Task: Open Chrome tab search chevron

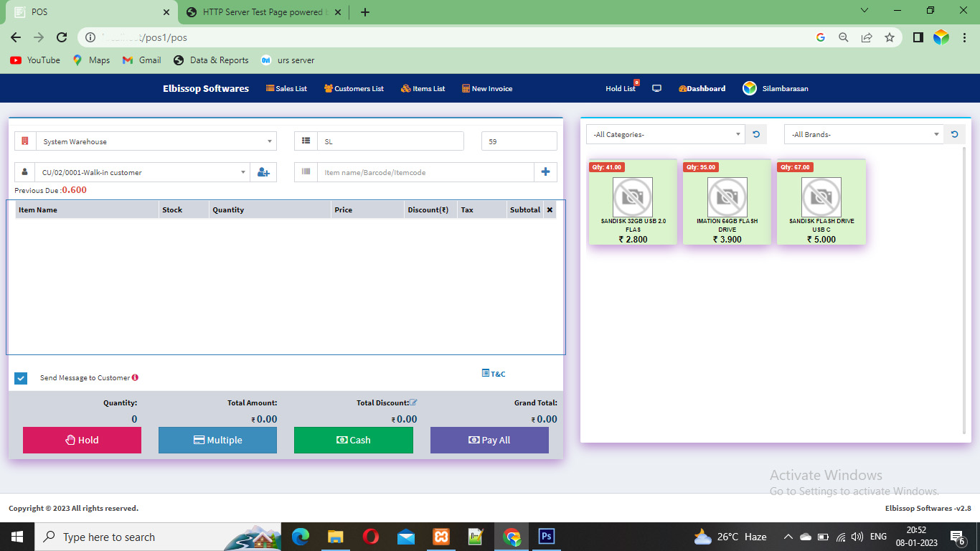Action: point(864,11)
